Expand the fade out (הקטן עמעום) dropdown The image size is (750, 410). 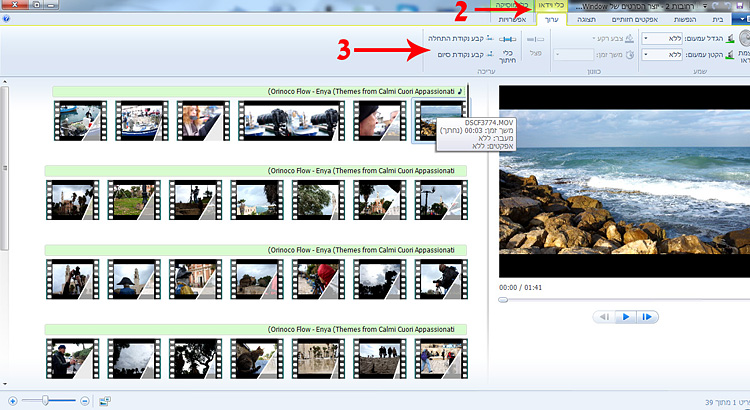649,55
